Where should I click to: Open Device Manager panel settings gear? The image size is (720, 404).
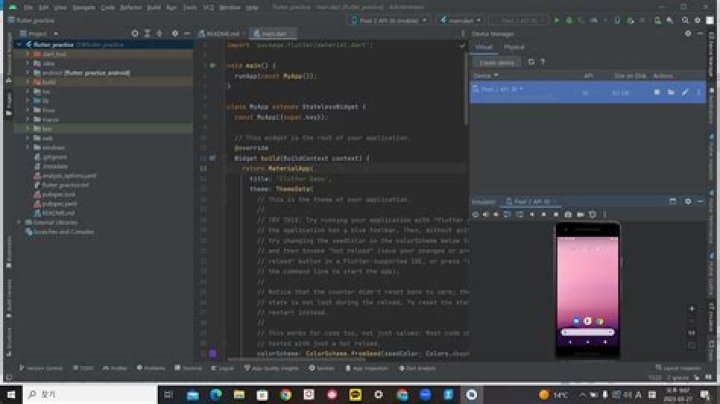pyautogui.click(x=688, y=34)
